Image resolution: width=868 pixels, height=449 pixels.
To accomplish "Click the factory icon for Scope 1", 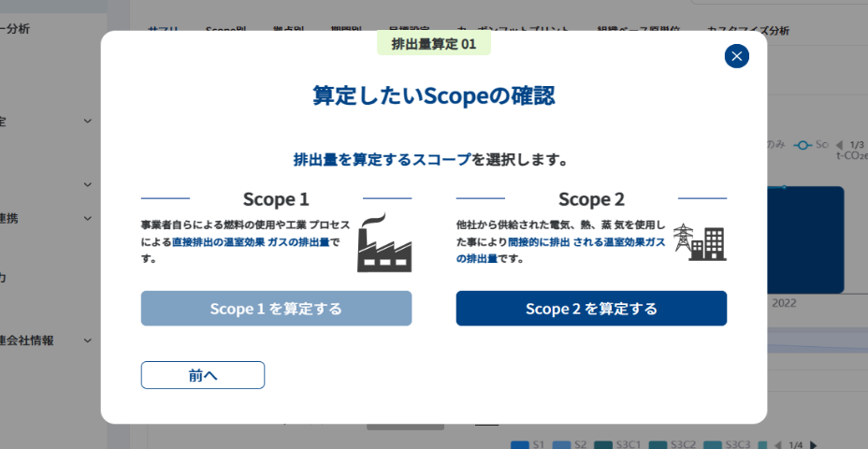I will pos(384,242).
